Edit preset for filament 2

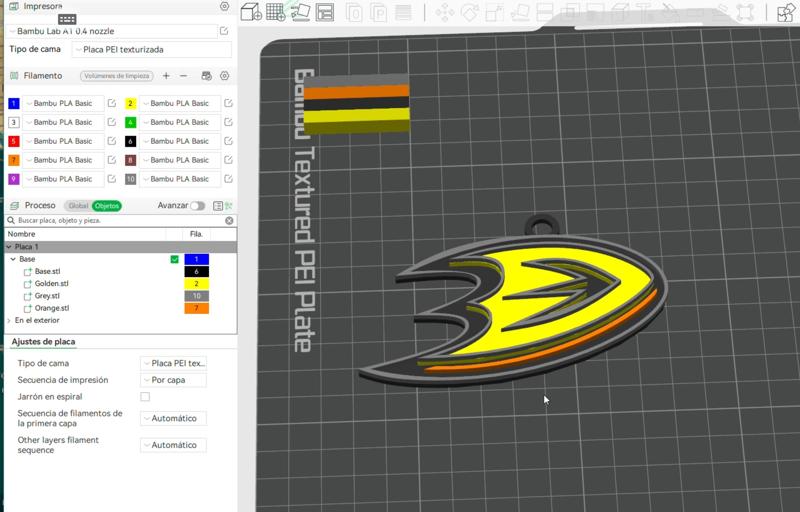(229, 104)
